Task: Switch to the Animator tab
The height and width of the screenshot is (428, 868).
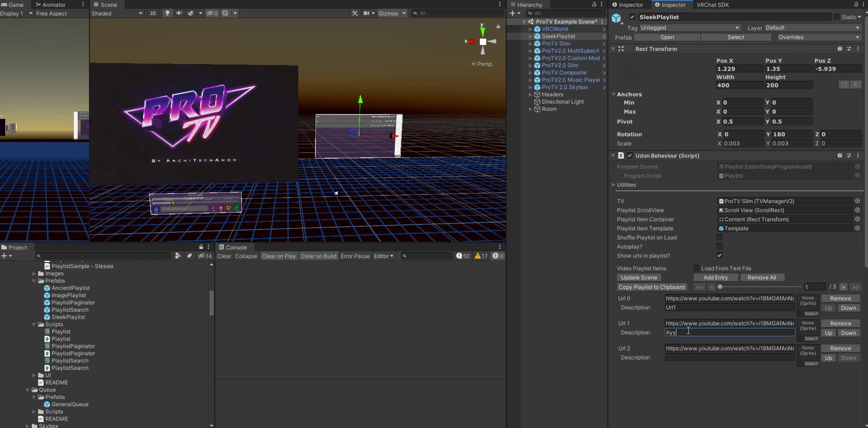Action: click(53, 5)
